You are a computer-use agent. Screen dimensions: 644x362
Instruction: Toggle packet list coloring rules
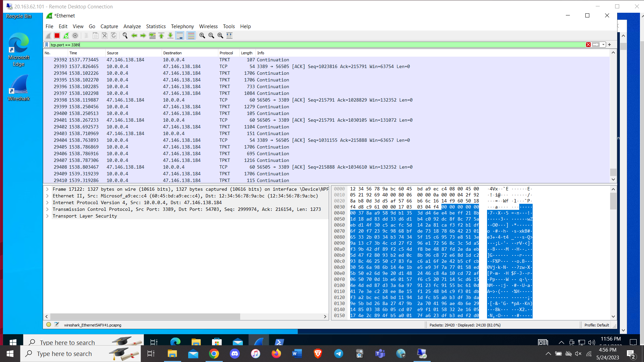tap(191, 36)
